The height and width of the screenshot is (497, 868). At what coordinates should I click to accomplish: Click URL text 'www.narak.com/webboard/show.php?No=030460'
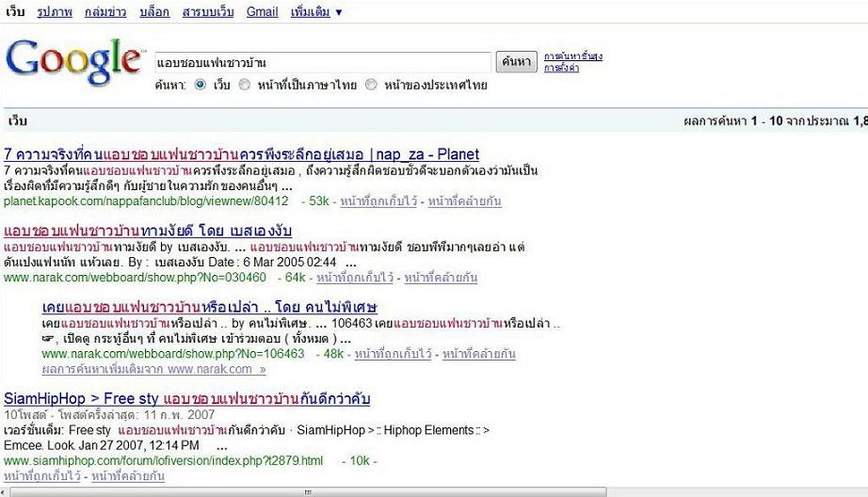click(x=135, y=278)
